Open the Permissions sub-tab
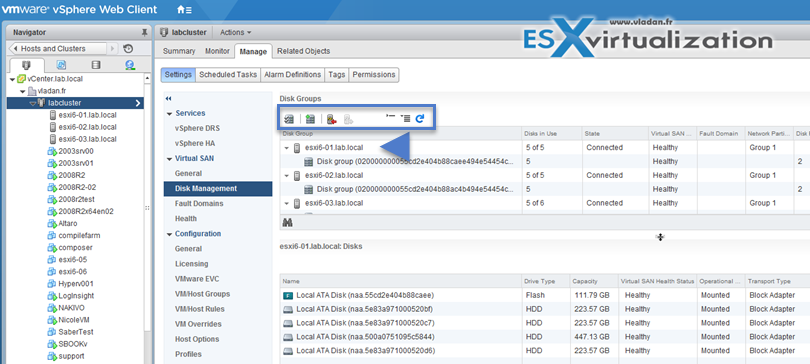Image resolution: width=810 pixels, height=364 pixels. point(374,74)
